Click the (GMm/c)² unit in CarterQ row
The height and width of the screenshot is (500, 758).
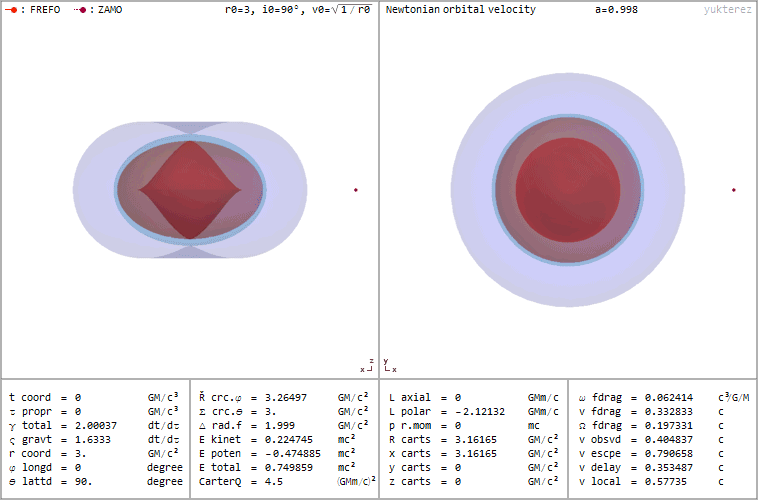356,481
